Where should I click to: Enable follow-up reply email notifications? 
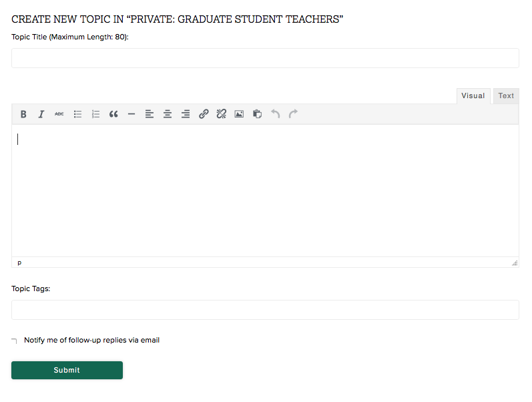point(15,341)
